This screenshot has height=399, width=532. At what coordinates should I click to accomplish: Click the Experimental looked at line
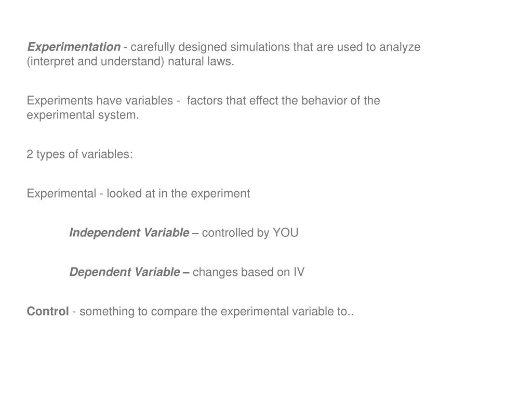[138, 194]
